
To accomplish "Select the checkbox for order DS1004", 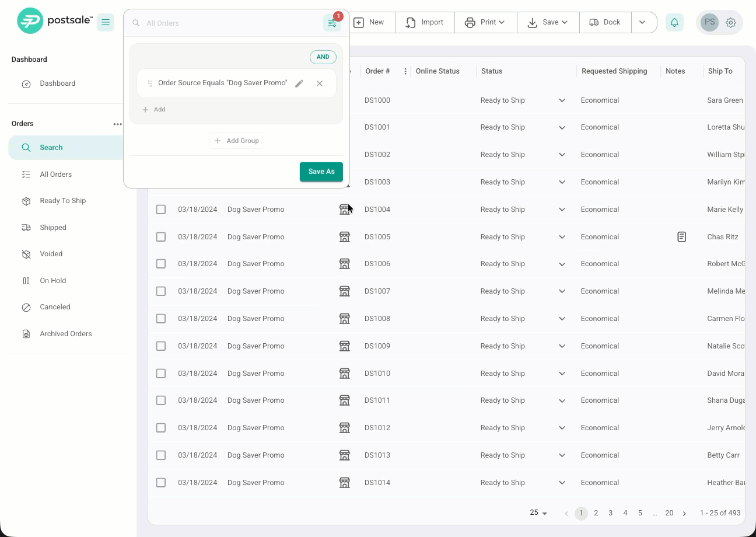I will coord(161,210).
